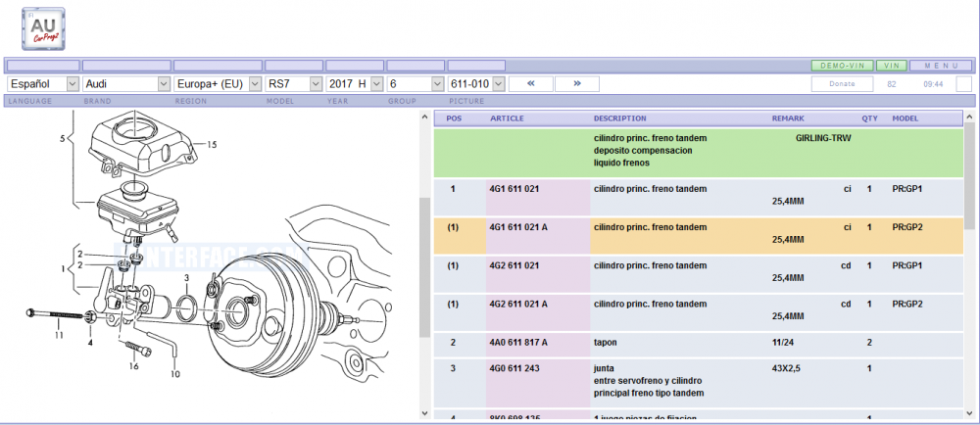Screen dimensions: 980x425
Task: Select article 4G0 611 243
Action: 516,368
